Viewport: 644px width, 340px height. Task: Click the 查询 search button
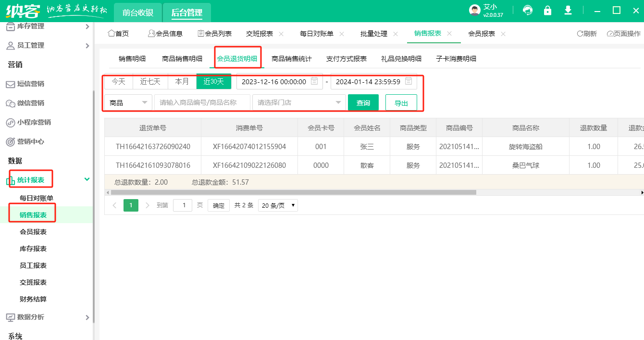[x=363, y=103]
